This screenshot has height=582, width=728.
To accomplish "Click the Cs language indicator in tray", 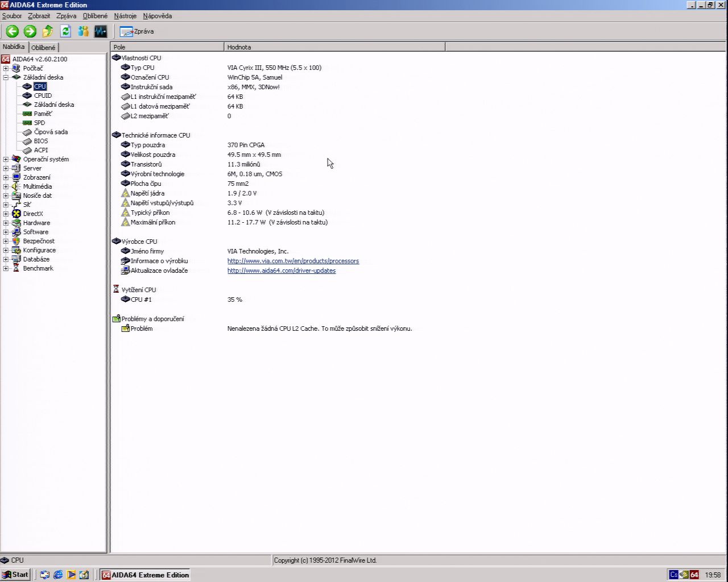I will 673,575.
